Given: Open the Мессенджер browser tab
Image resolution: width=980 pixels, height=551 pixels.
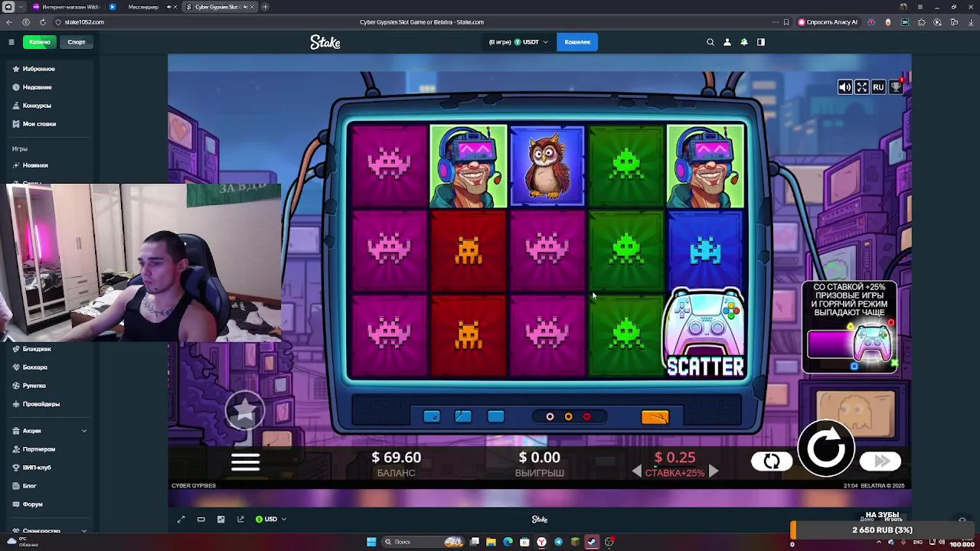Looking at the screenshot, I should coord(142,7).
